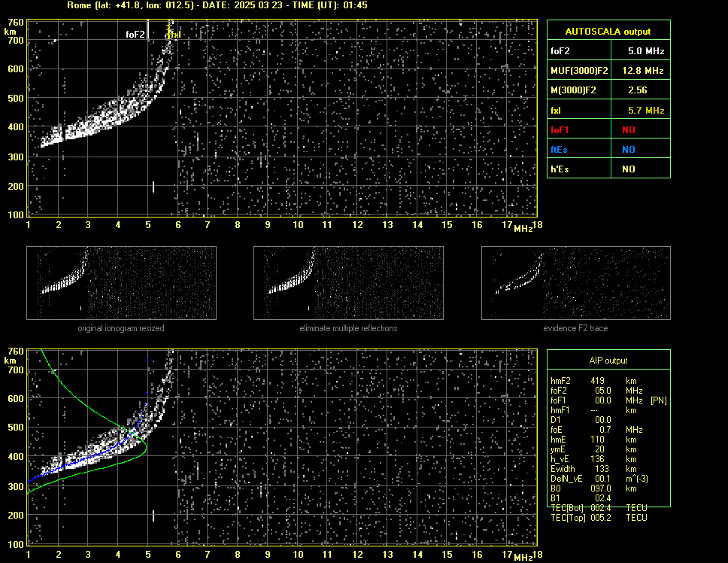Viewport: 728px width, 563px height.
Task: Click the red NO value for foF1
Action: 629,130
